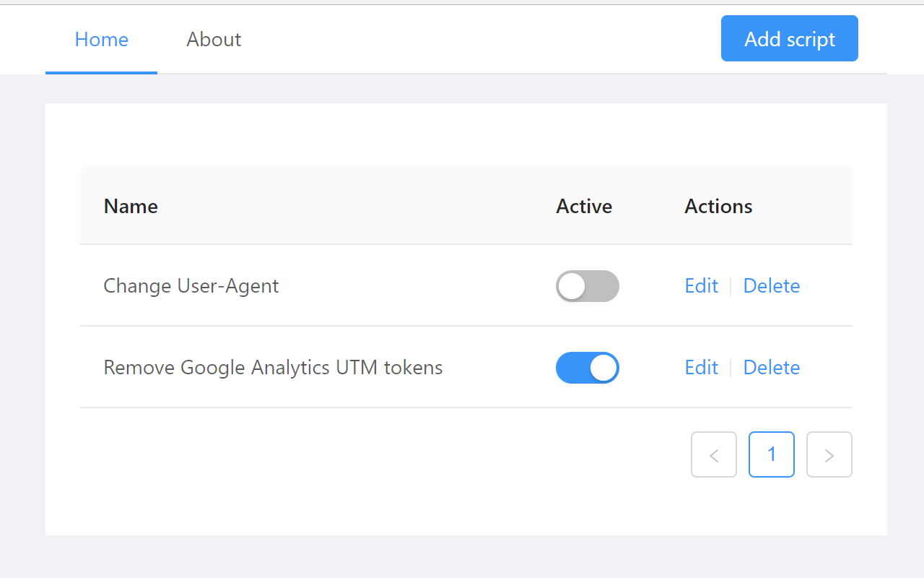Select the Change User-Agent row name

[191, 286]
